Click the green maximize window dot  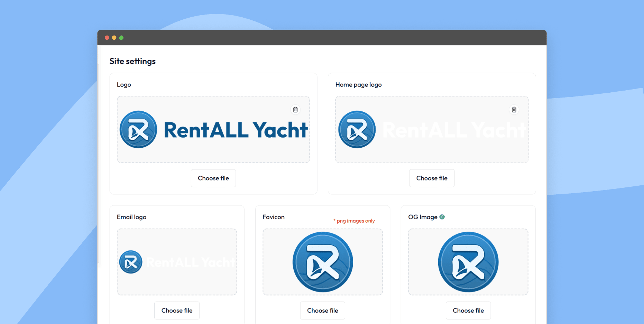(121, 38)
